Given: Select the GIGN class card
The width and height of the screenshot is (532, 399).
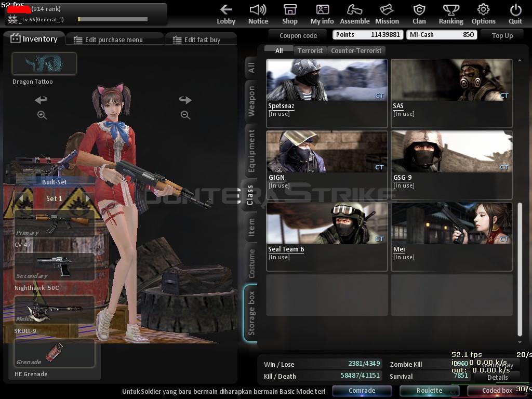Looking at the screenshot, I should click(x=327, y=165).
